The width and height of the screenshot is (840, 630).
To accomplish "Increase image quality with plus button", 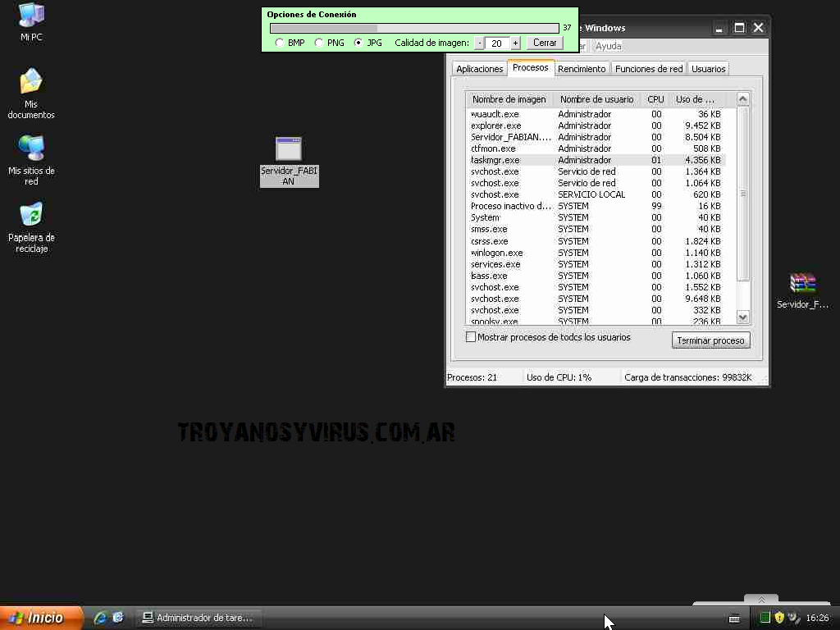I will [x=515, y=43].
